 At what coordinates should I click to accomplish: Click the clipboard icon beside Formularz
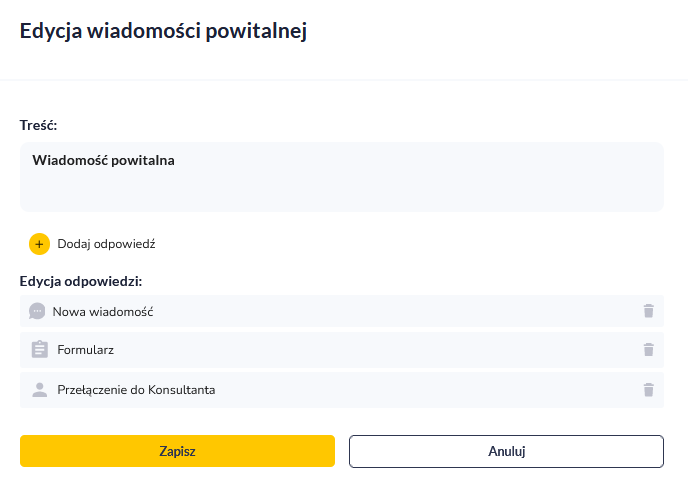40,350
